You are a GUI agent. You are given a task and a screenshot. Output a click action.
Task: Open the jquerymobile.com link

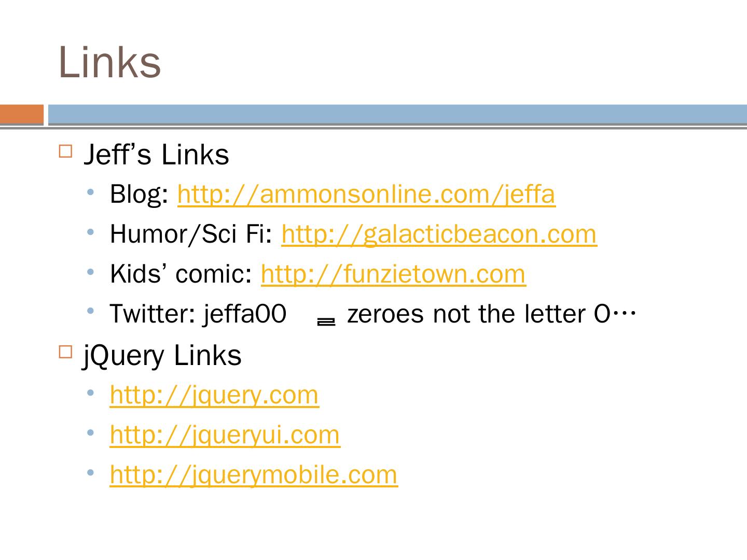(x=254, y=474)
